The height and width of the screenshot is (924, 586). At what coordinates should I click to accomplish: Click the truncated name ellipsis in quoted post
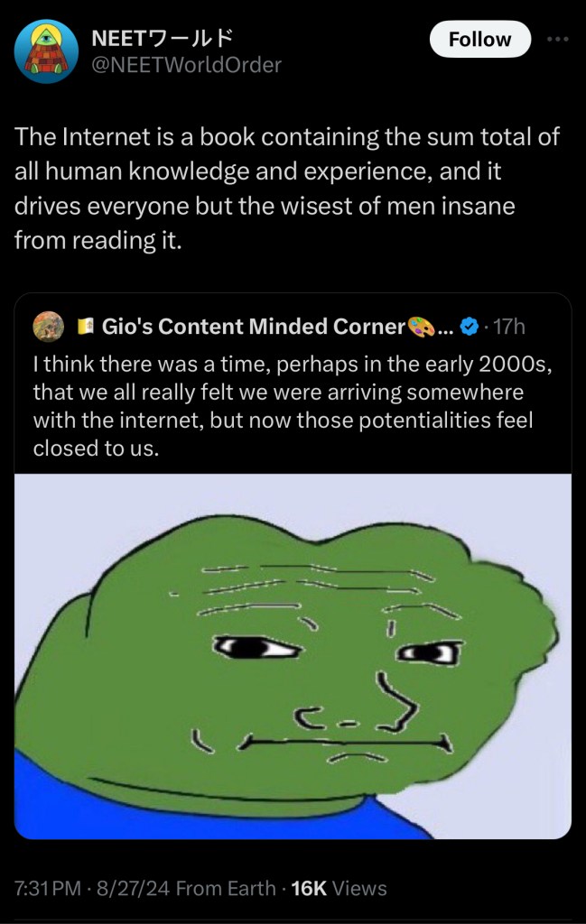point(444,328)
